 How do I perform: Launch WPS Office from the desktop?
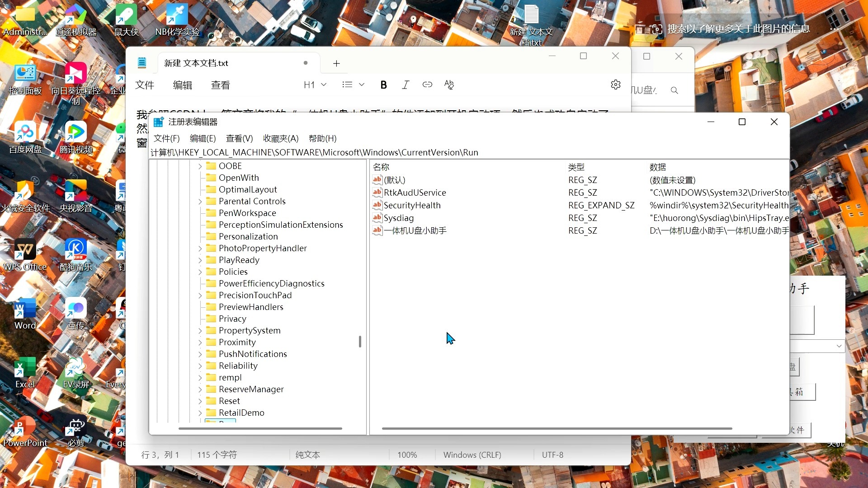[25, 249]
